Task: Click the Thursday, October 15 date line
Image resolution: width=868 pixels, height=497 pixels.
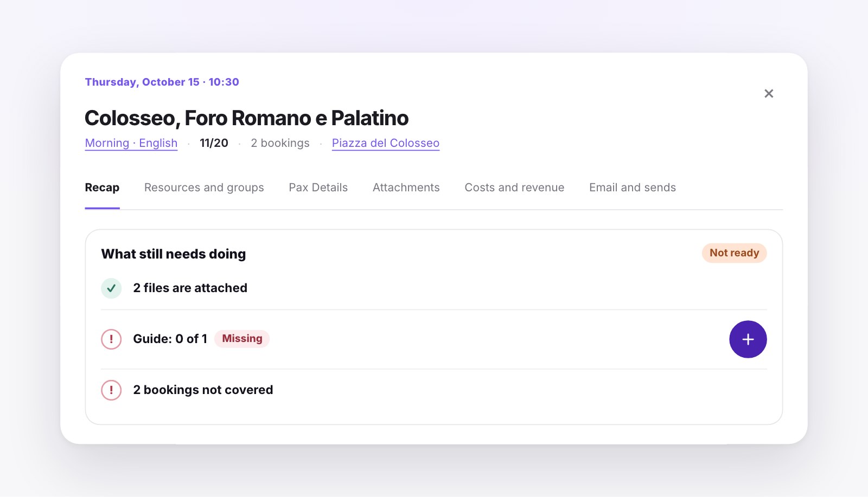Action: coord(162,82)
